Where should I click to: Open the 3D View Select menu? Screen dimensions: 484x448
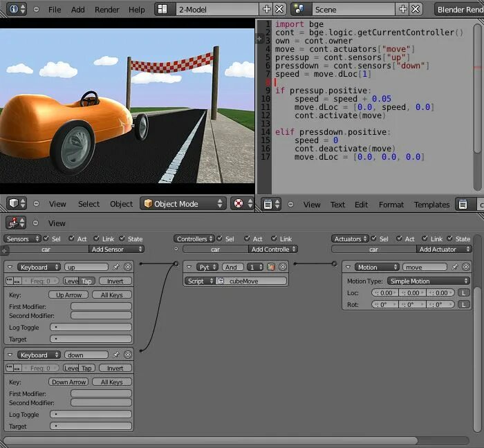pyautogui.click(x=89, y=204)
